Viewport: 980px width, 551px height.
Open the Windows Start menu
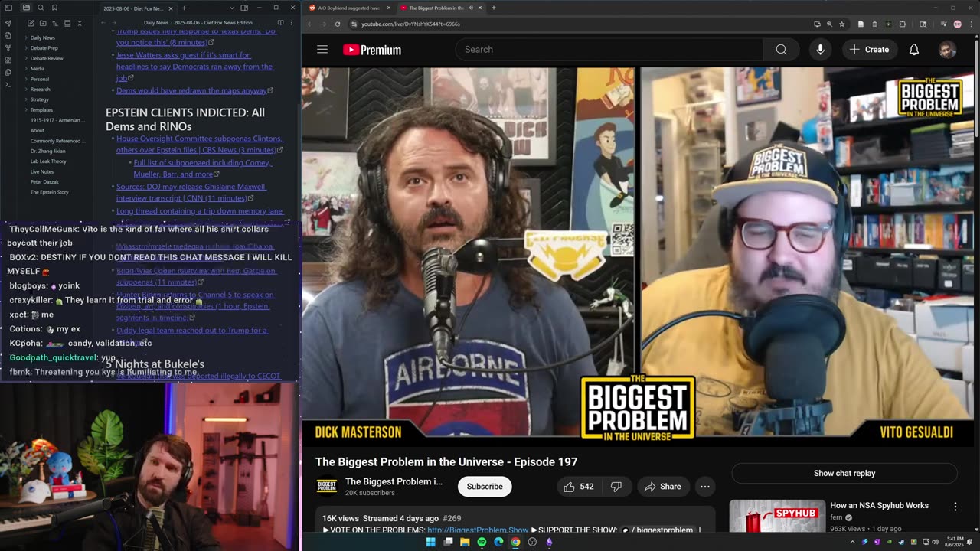(431, 542)
